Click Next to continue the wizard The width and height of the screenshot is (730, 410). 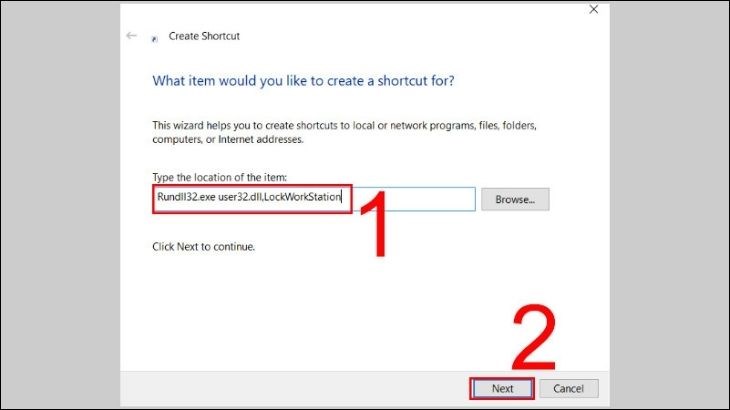click(x=502, y=388)
